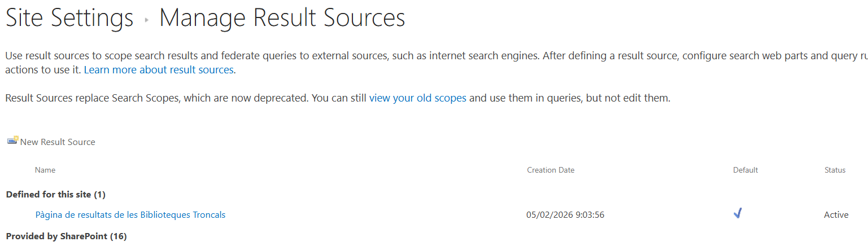Follow the 'view your old scopes' link
The height and width of the screenshot is (246, 868).
tap(417, 98)
